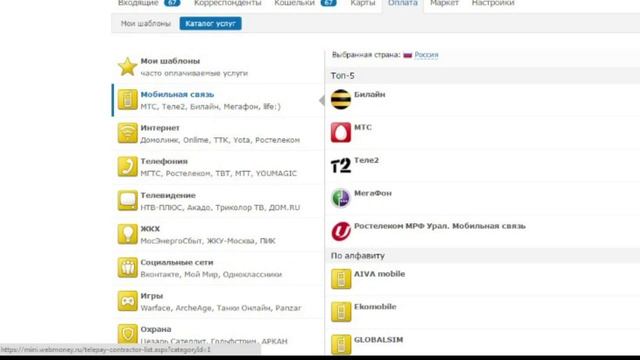Select the Оплата tab
Viewport: 640px width, 360px height.
[402, 3]
